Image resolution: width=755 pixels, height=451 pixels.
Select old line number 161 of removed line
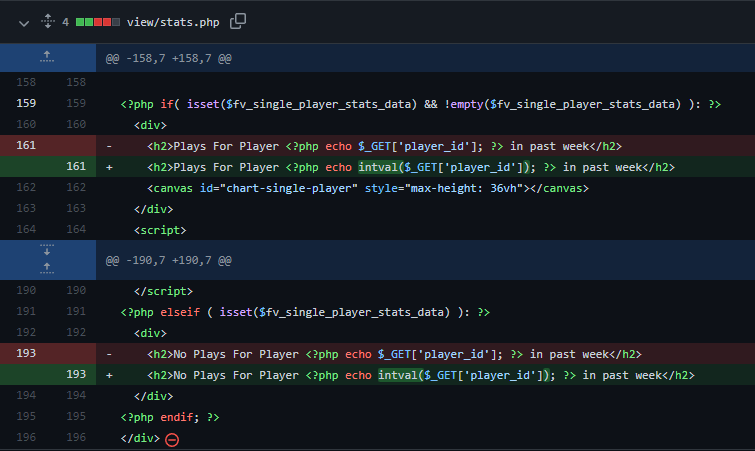26,145
